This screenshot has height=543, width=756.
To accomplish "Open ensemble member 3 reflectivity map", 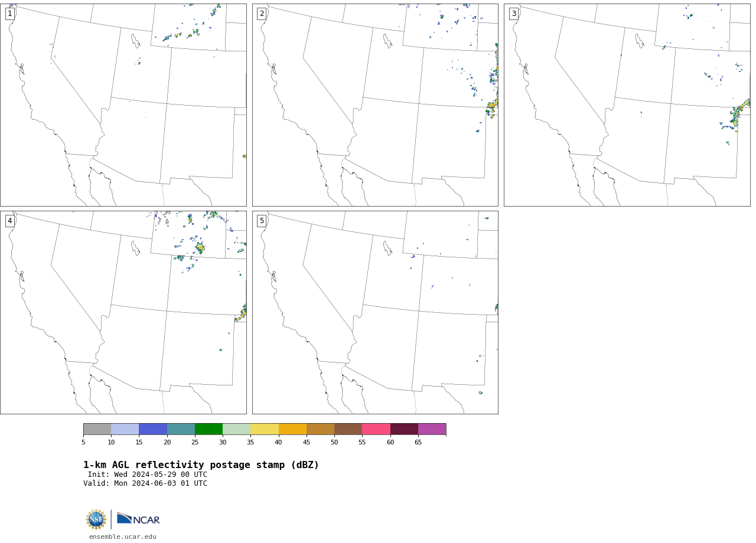I will tap(627, 105).
